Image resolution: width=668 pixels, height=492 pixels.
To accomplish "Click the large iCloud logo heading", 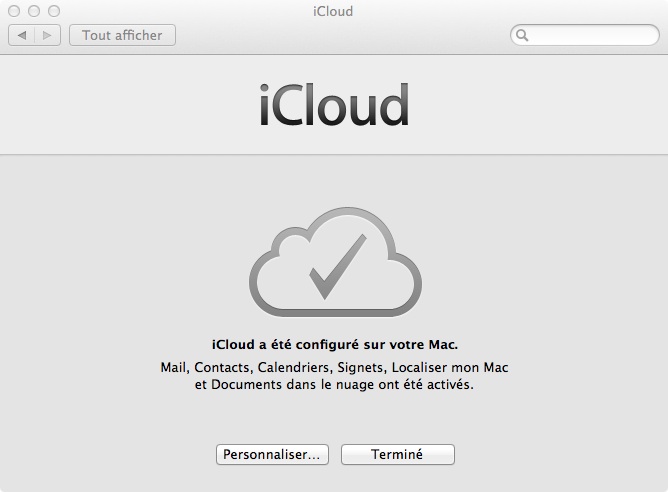I will 334,104.
